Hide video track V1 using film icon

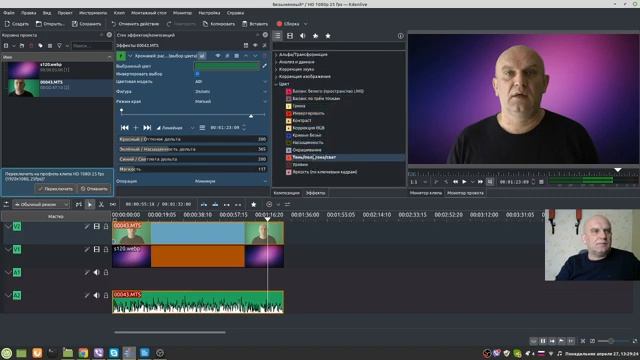97,249
